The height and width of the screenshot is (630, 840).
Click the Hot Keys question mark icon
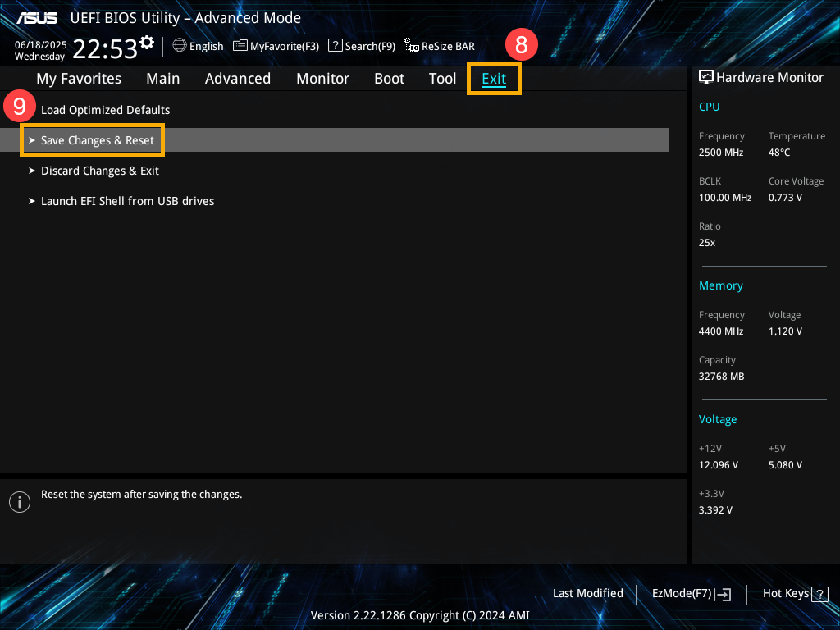pyautogui.click(x=819, y=594)
